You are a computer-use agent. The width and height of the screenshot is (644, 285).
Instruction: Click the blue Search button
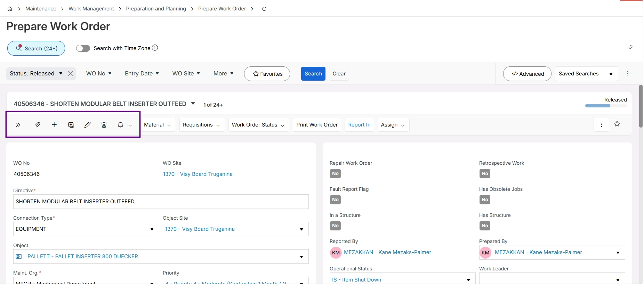point(313,74)
